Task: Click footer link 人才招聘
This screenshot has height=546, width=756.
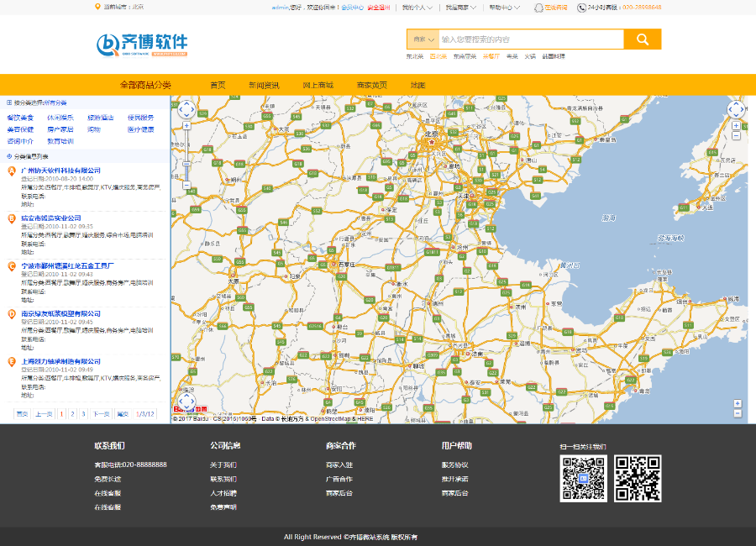Action: pos(223,493)
